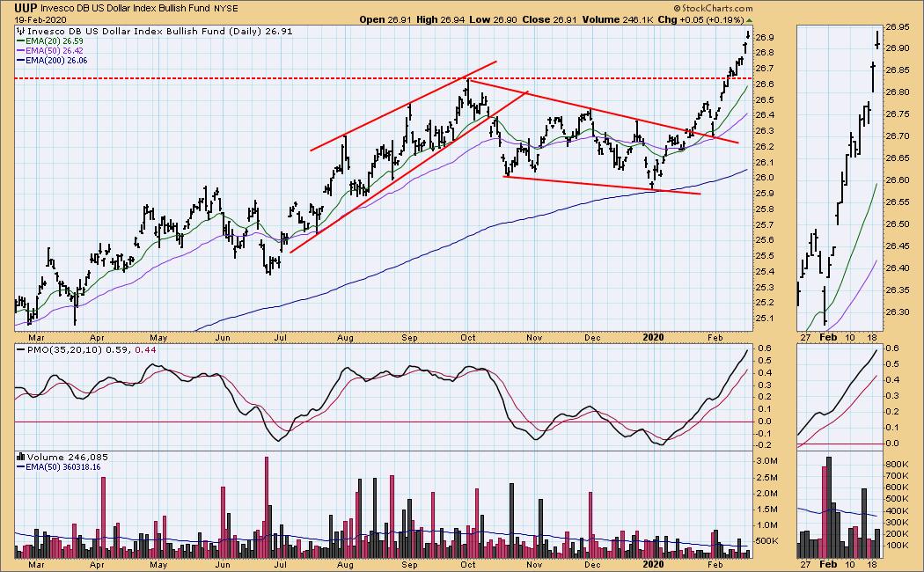Image resolution: width=924 pixels, height=572 pixels.
Task: Click the 26.30 label on zoomed panel axis
Action: [897, 312]
